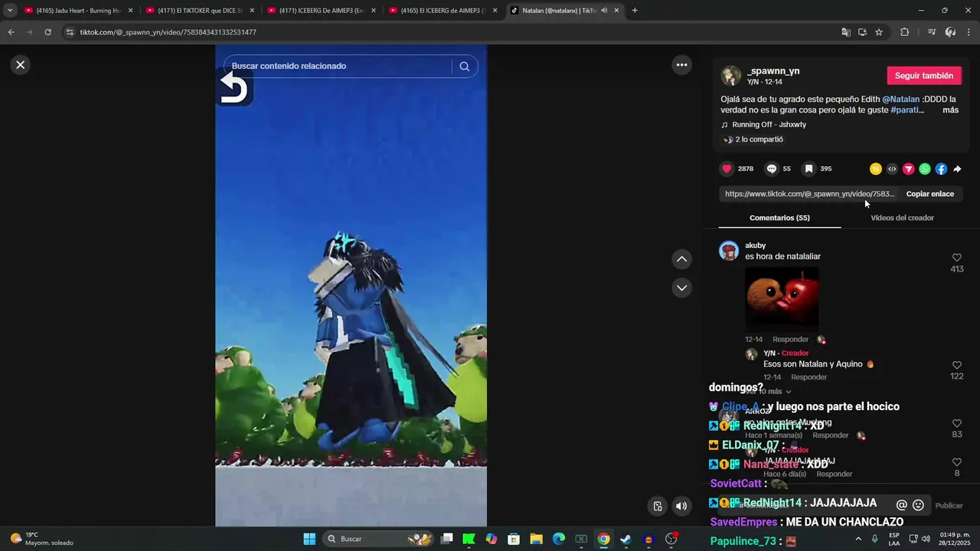
Task: Reload the page with refresh icon
Action: (x=47, y=32)
